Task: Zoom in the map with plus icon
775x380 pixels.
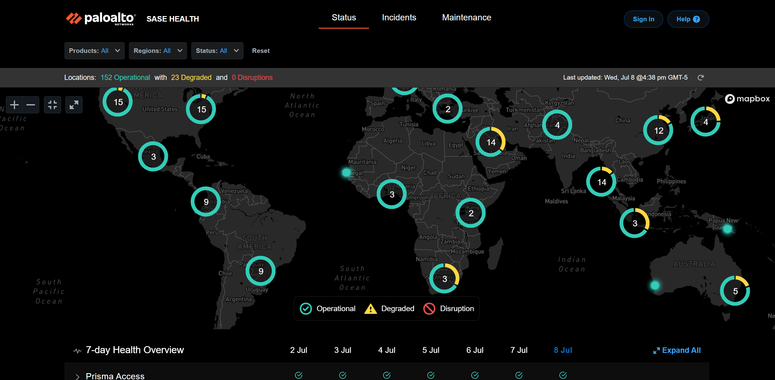Action: click(14, 105)
